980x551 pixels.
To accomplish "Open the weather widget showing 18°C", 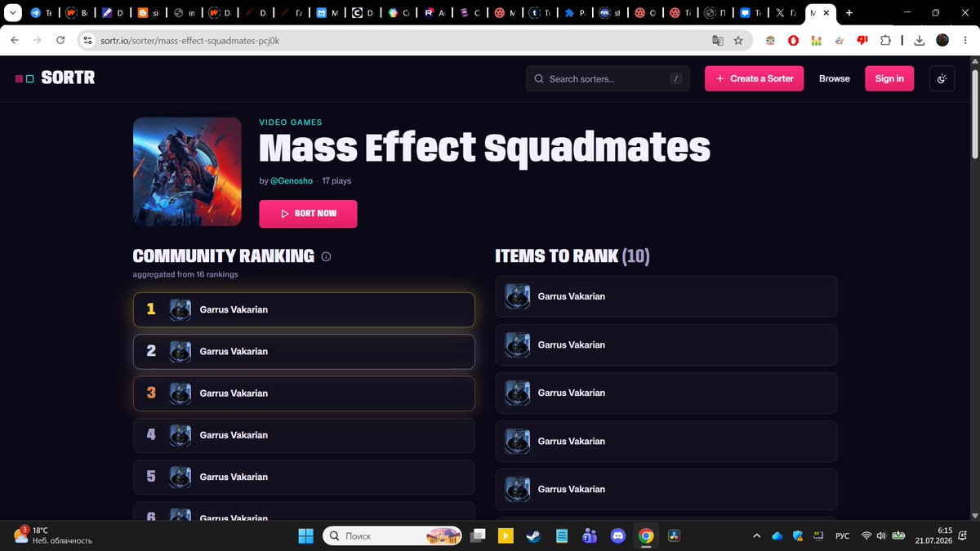I will [x=52, y=535].
